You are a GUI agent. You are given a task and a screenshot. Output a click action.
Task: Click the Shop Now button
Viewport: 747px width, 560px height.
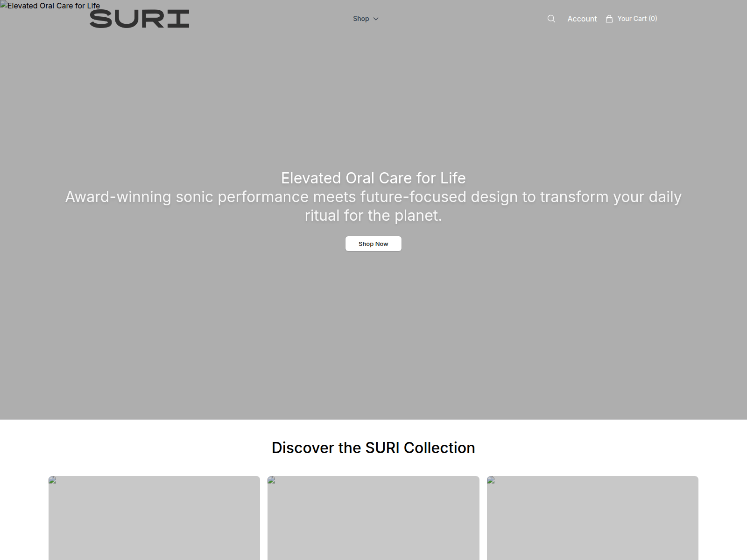(373, 244)
